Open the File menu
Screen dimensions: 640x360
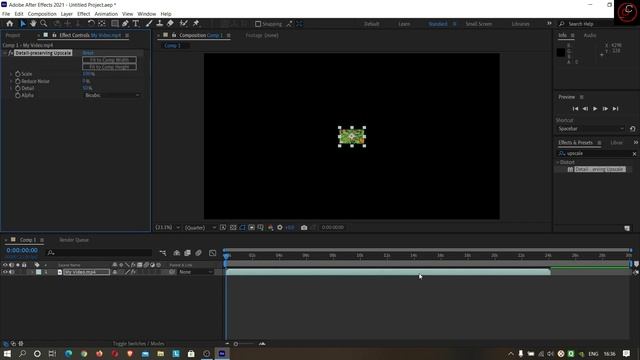click(6, 14)
